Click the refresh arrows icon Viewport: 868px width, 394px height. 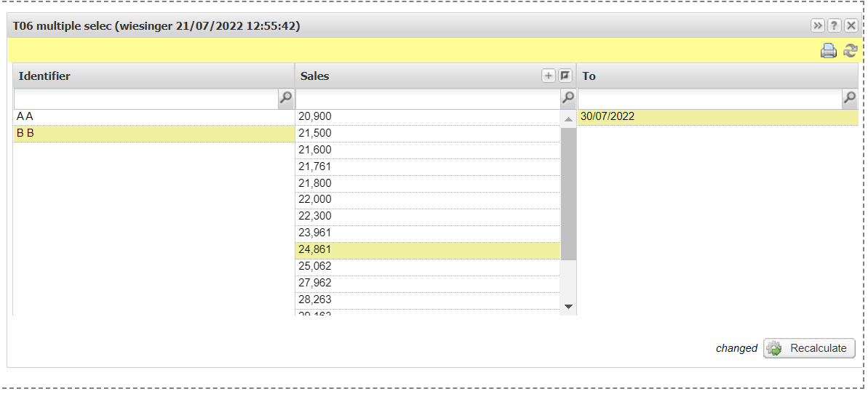pyautogui.click(x=850, y=51)
